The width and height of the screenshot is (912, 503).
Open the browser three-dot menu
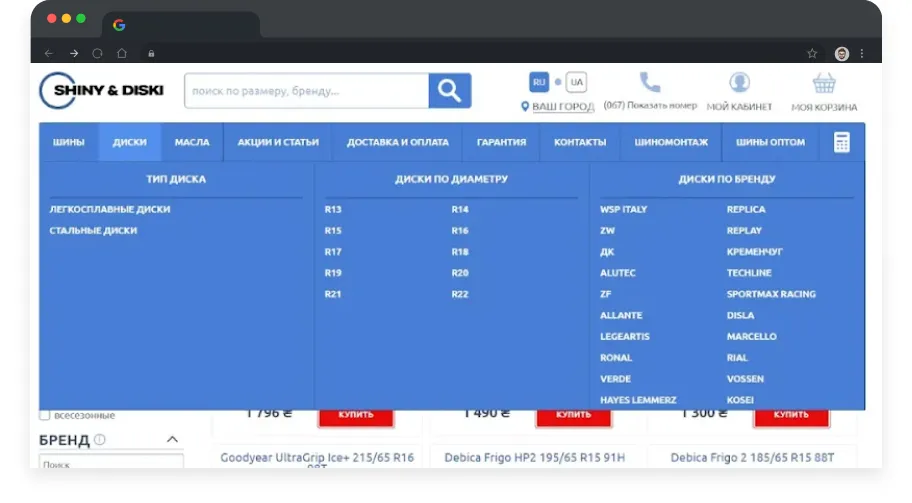pos(862,53)
